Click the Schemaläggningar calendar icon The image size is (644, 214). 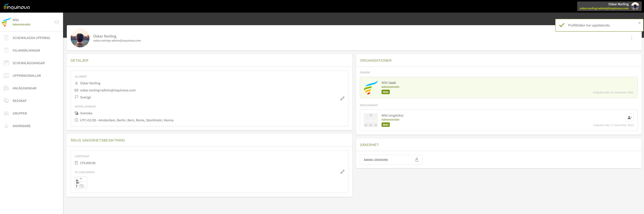6,63
